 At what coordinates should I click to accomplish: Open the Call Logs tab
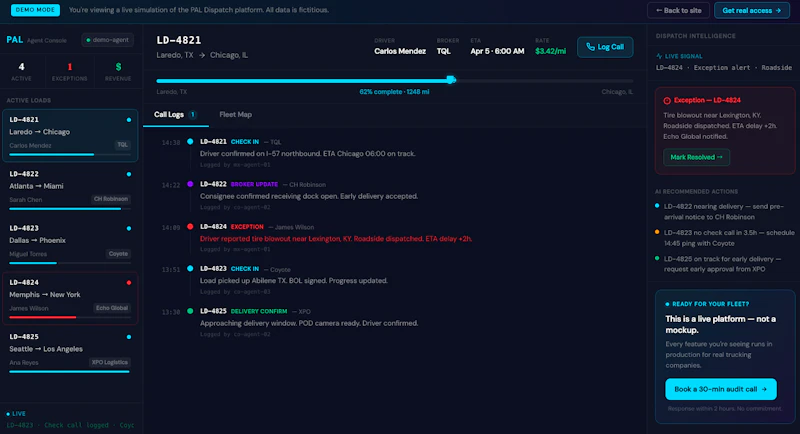(175, 115)
